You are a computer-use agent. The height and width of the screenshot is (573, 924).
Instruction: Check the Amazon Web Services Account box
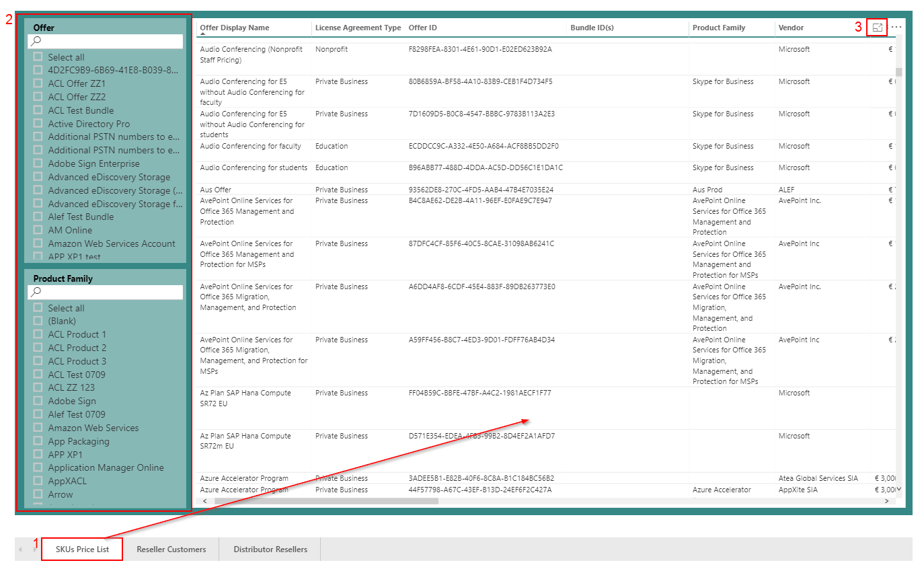(x=38, y=243)
